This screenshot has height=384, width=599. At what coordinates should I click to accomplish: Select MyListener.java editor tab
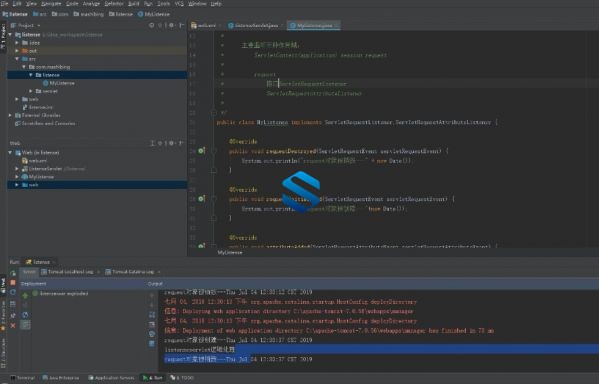click(x=314, y=25)
